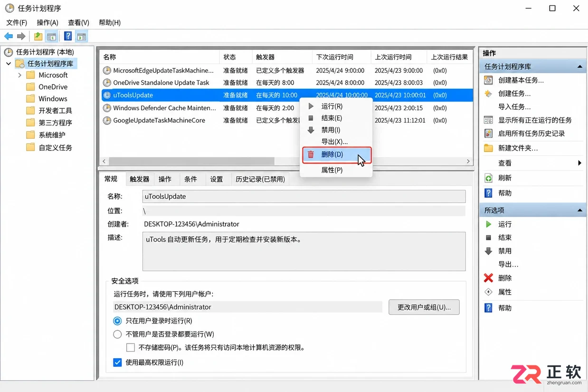
Task: Click left arrow of the task list scrollbar
Action: tap(104, 162)
